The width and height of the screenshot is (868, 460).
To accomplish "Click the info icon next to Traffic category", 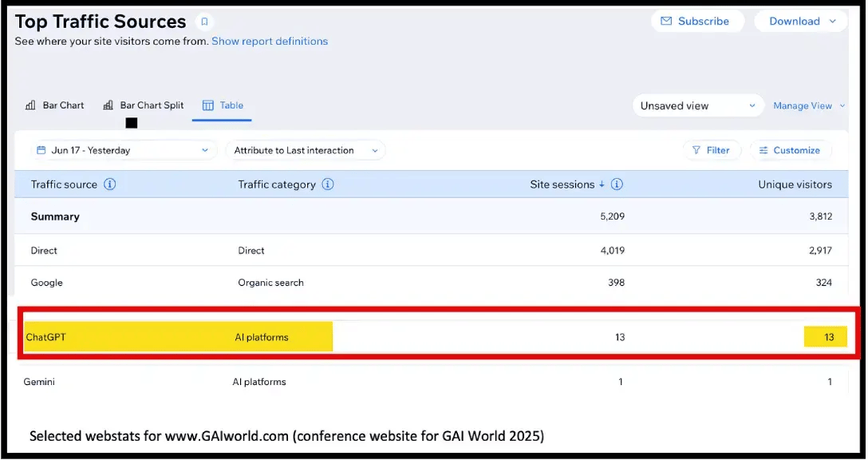I will click(x=326, y=184).
